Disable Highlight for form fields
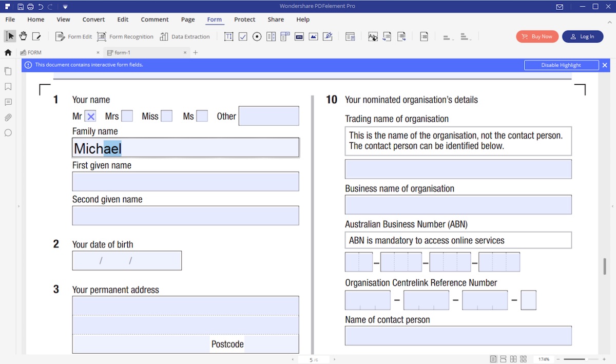The width and height of the screenshot is (616, 364). pos(561,65)
